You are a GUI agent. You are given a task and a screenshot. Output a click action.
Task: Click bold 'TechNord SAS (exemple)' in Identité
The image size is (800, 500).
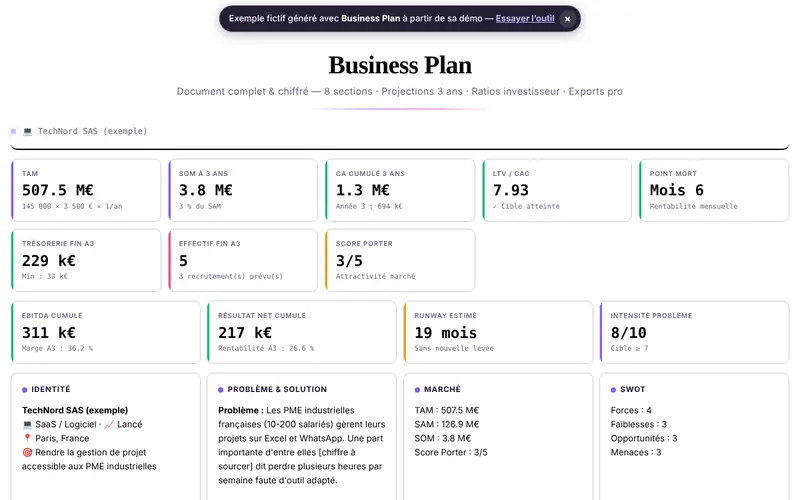coord(75,410)
